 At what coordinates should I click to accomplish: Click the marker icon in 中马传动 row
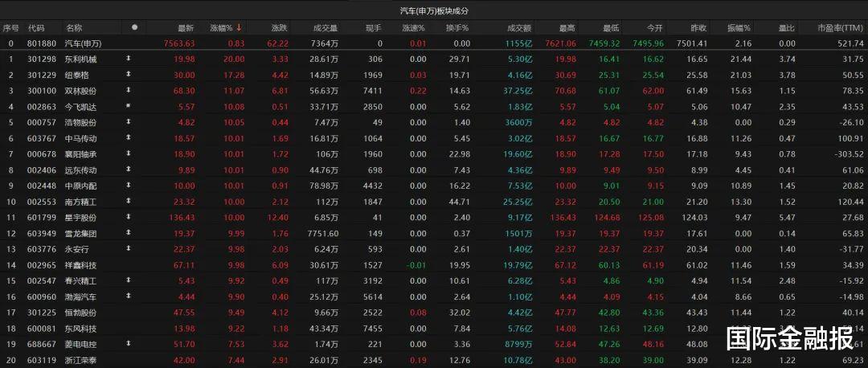coord(129,137)
